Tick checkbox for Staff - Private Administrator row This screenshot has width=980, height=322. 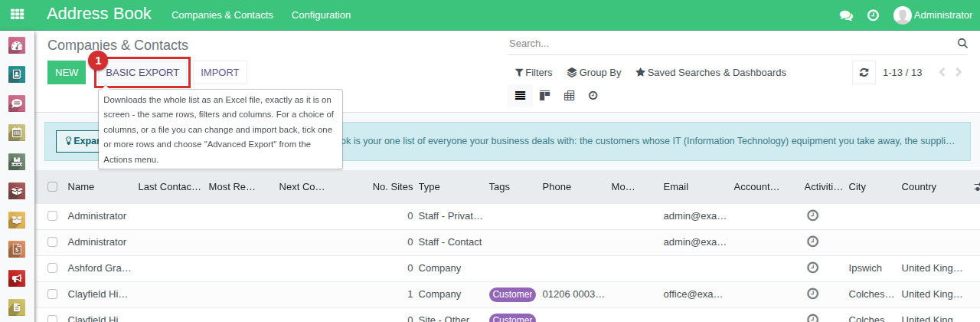point(52,215)
